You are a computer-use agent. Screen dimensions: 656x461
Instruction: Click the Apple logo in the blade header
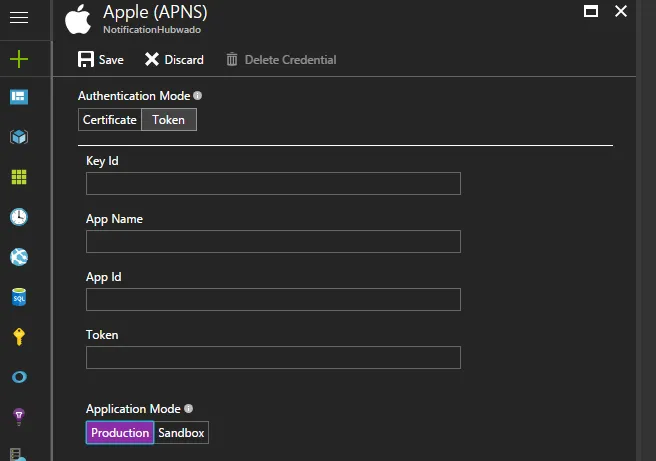tap(78, 20)
